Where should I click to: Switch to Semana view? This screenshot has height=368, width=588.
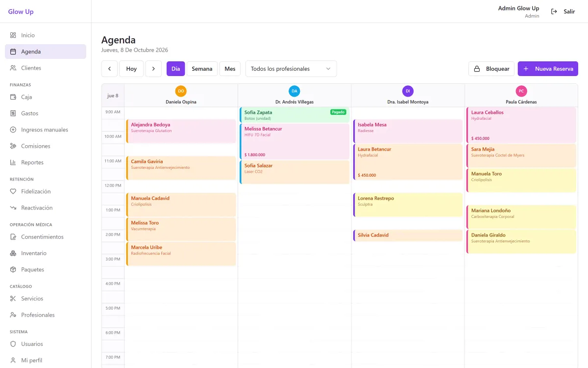pyautogui.click(x=202, y=69)
